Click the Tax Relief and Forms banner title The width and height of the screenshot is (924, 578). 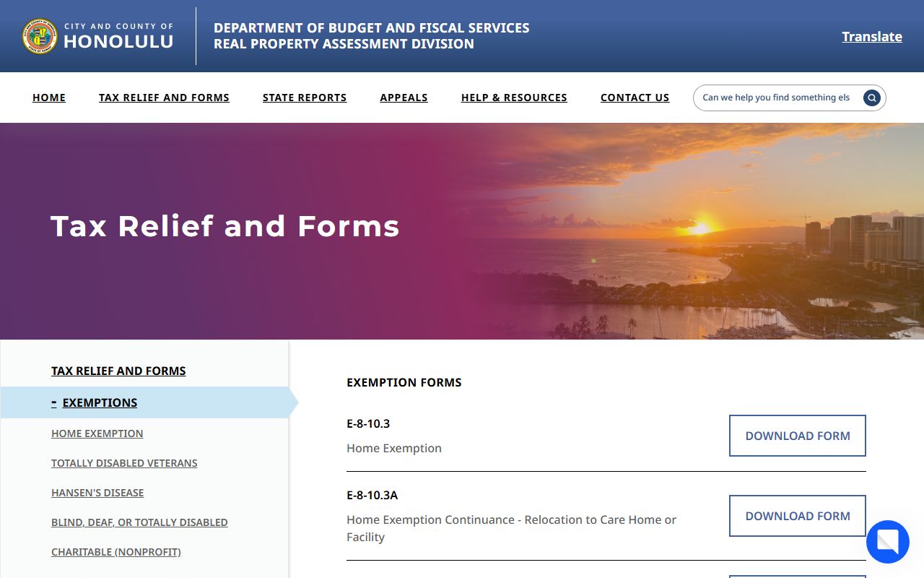(225, 226)
